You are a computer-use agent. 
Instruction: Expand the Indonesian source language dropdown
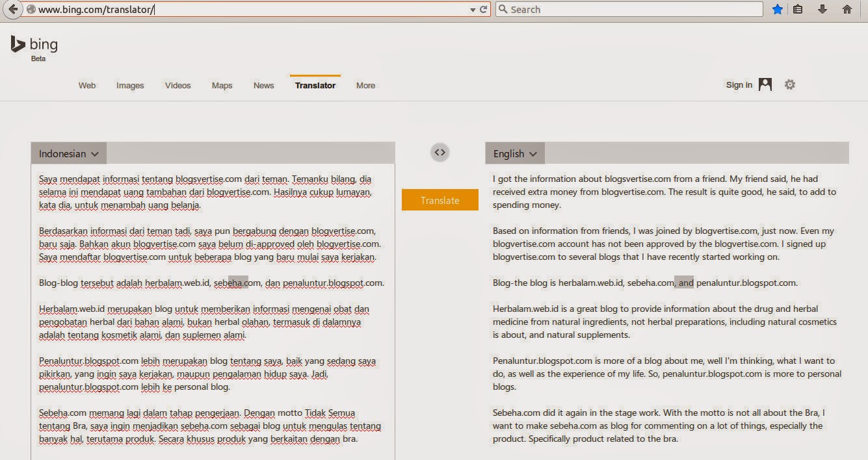tap(68, 154)
